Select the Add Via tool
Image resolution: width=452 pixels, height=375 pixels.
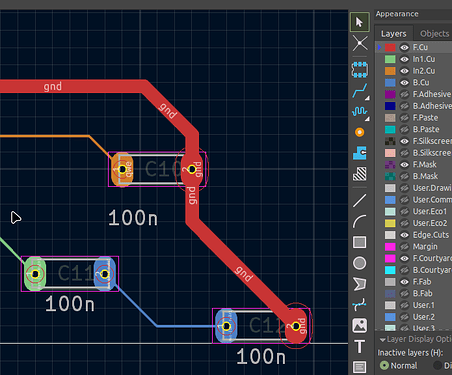[x=359, y=132]
